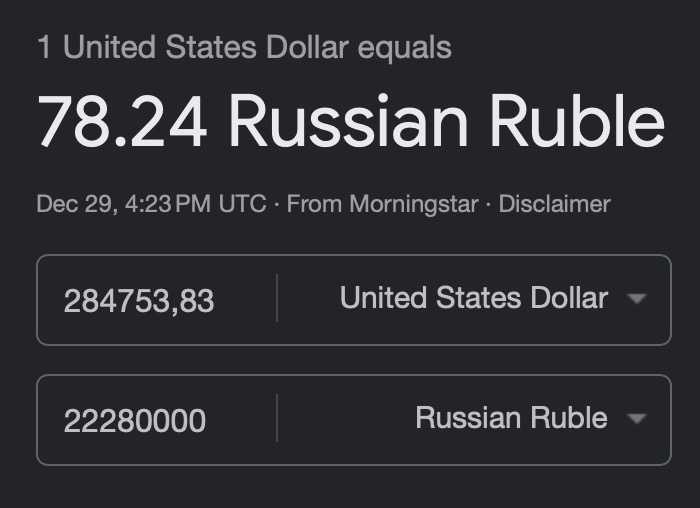Click the 78.24 Russian Ruble result heading

point(351,123)
